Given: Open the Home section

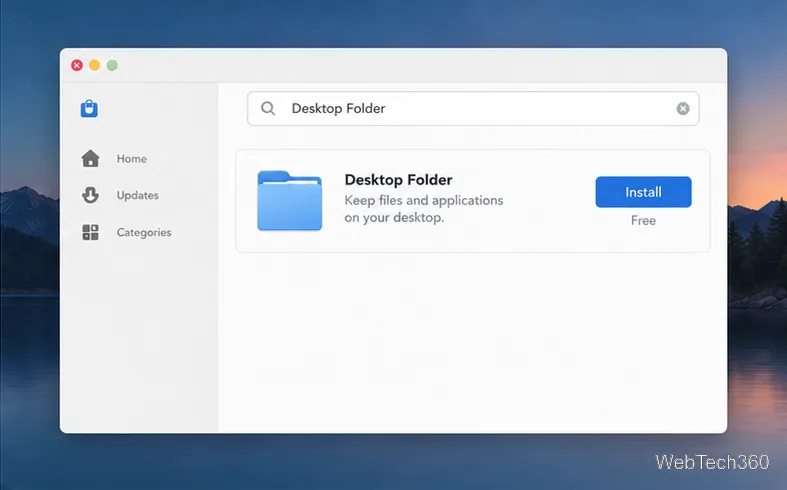Looking at the screenshot, I should pyautogui.click(x=132, y=159).
